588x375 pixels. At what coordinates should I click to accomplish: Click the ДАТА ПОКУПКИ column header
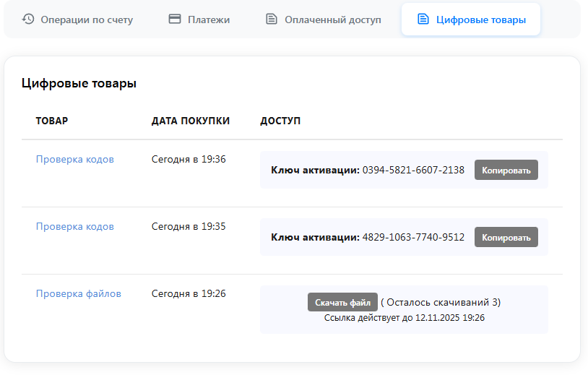191,121
